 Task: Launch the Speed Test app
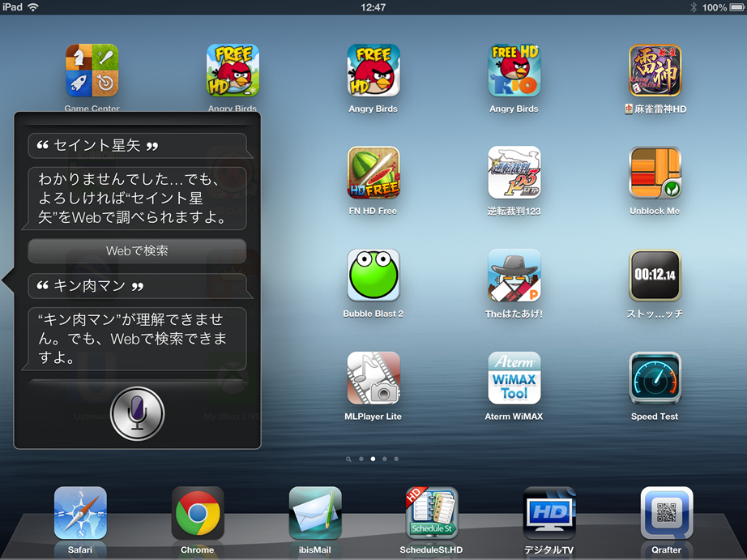655,378
